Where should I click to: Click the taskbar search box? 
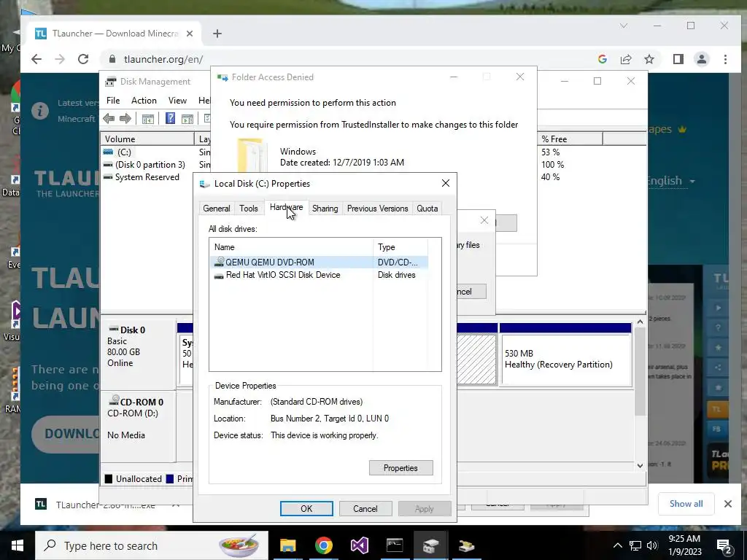point(152,545)
